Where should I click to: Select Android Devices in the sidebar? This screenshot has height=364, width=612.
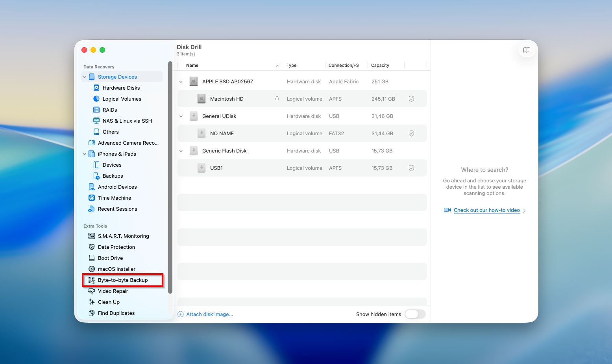(x=117, y=187)
